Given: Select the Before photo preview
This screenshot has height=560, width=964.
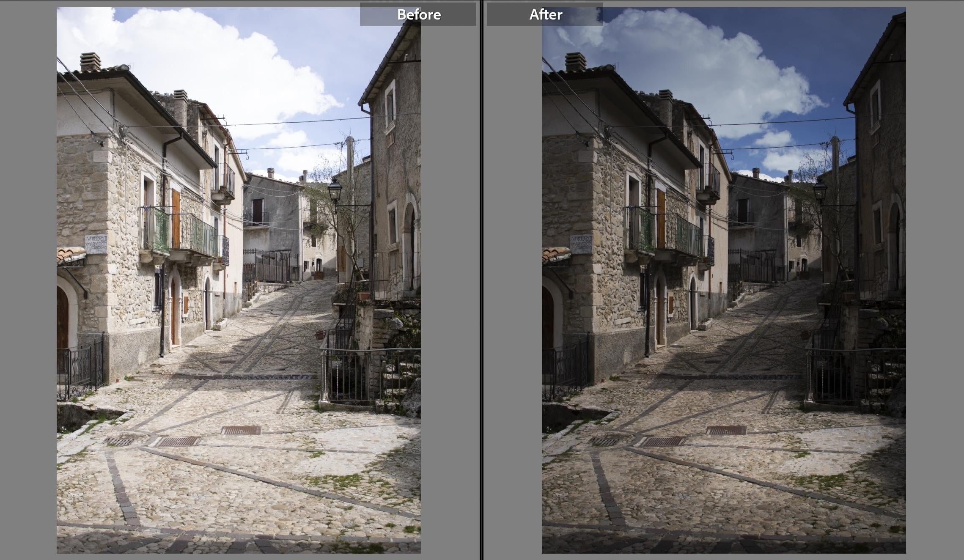Looking at the screenshot, I should click(239, 280).
